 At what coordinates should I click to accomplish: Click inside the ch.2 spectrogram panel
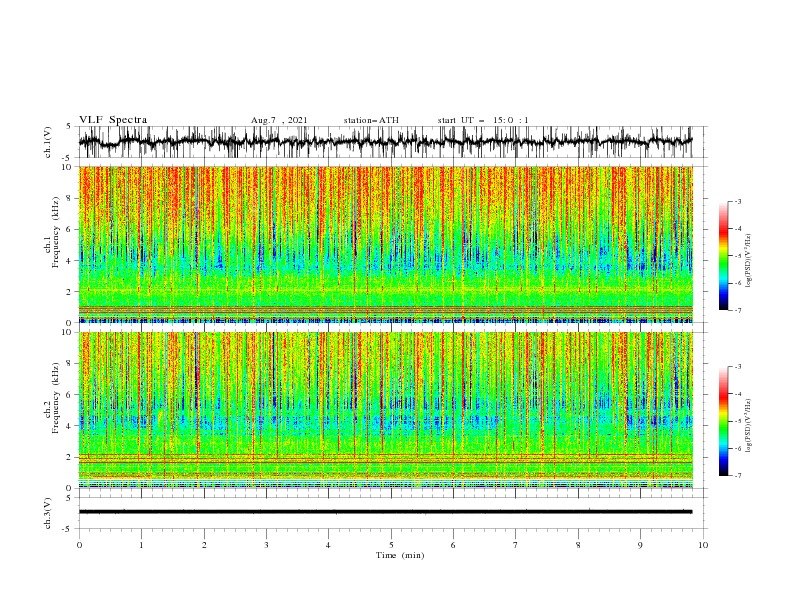point(385,410)
